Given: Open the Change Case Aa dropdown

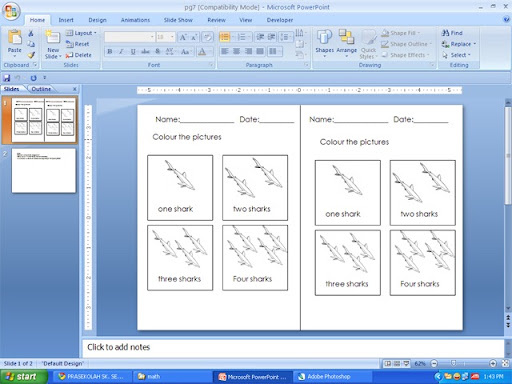Looking at the screenshot, I should point(186,51).
